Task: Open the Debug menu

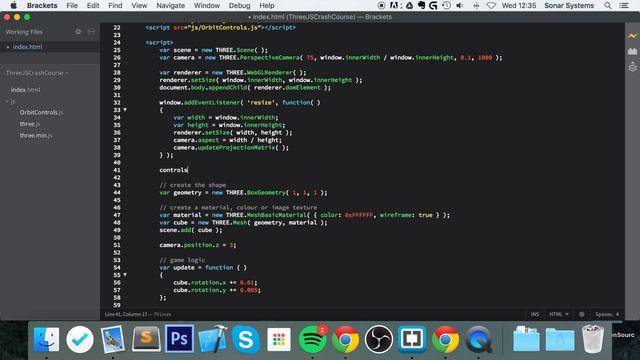Action: [239, 6]
